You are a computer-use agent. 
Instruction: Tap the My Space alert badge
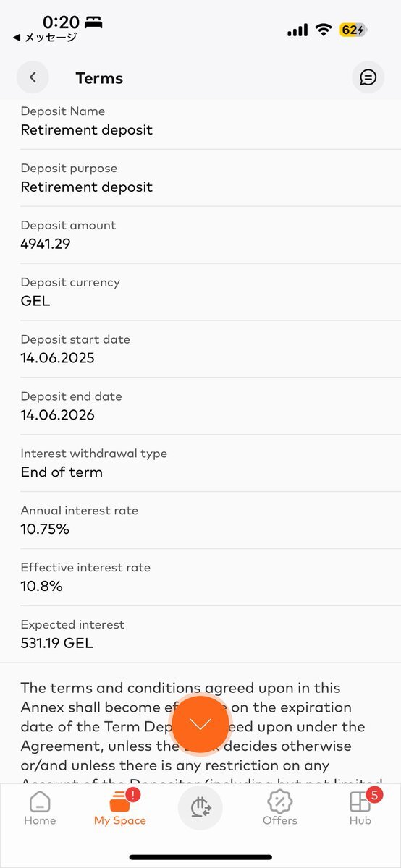tap(133, 796)
